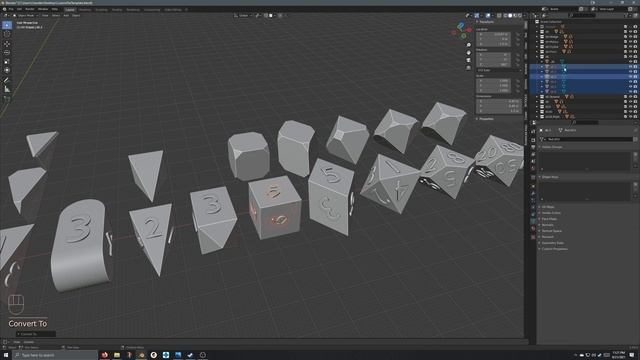Collapse the Transform panel in sidebar
This screenshot has height=360, width=640.
point(486,22)
